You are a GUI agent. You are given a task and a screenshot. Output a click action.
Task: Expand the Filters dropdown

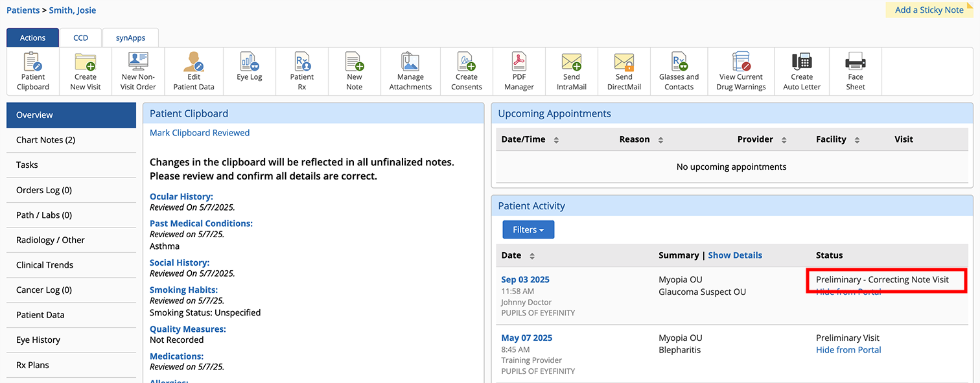(x=528, y=229)
